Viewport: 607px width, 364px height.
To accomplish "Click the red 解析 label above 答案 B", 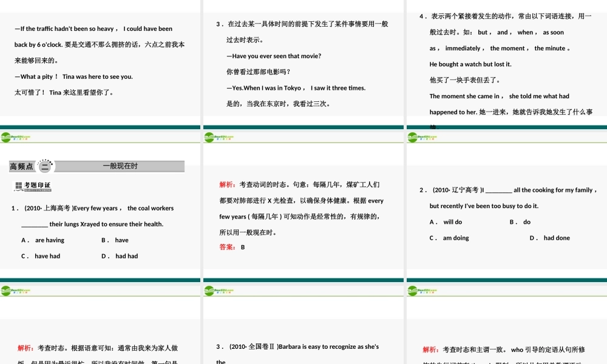I will point(228,184).
